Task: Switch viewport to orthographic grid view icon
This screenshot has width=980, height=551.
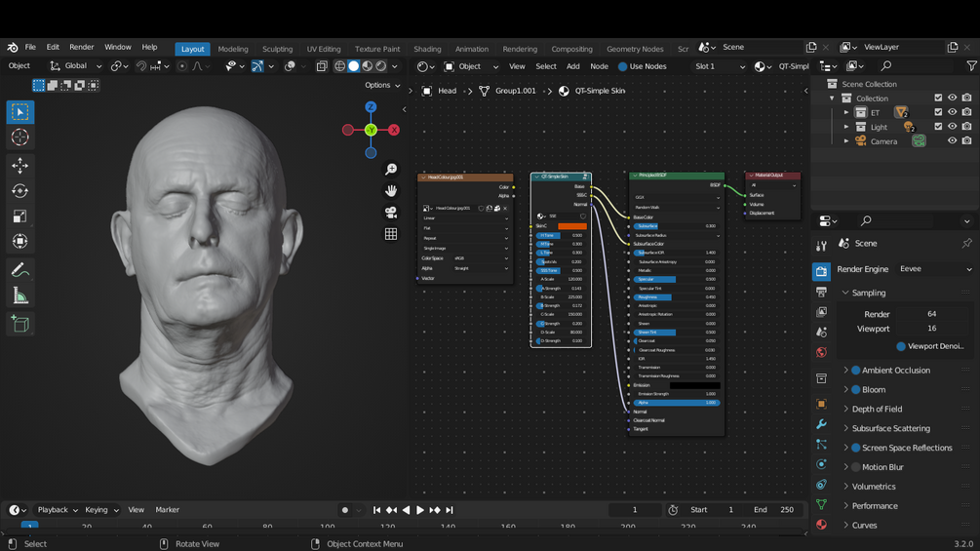Action: (x=391, y=234)
